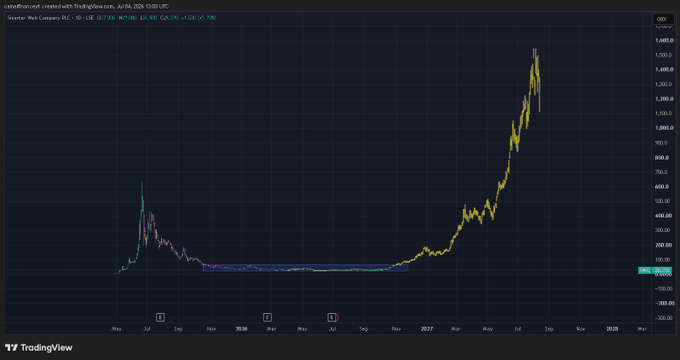Click the open price value in legend
Image resolution: width=680 pixels, height=360 pixels.
click(108, 18)
